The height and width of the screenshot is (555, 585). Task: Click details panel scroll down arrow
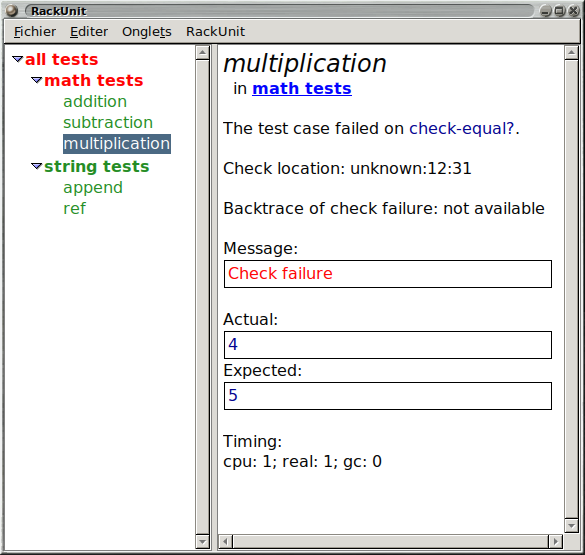571,526
